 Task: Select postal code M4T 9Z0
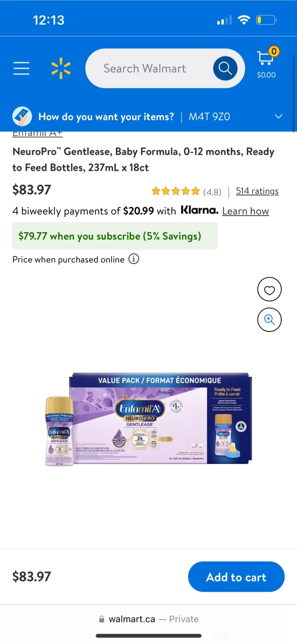[209, 117]
